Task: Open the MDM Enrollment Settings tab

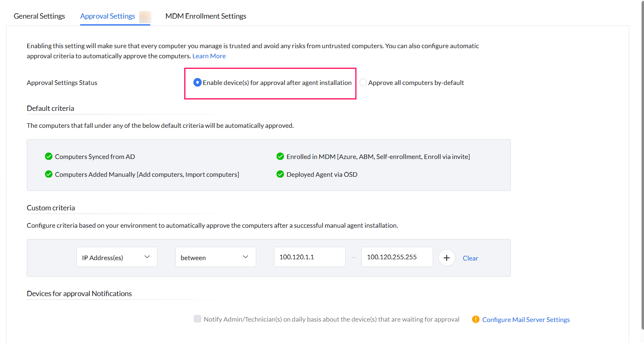Action: [x=206, y=16]
